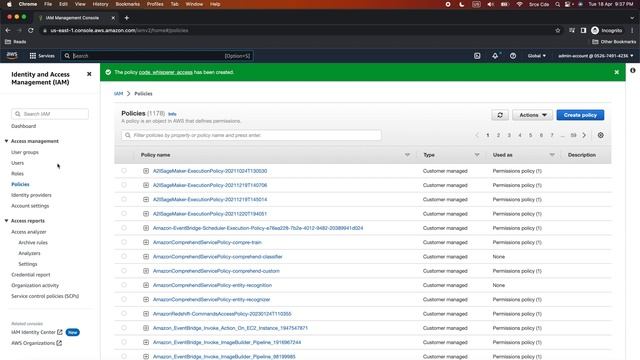Image resolution: width=640 pixels, height=360 pixels.
Task: Select radio for AmazonComprehendServicePolicy-entity-recognition
Action: click(124, 285)
